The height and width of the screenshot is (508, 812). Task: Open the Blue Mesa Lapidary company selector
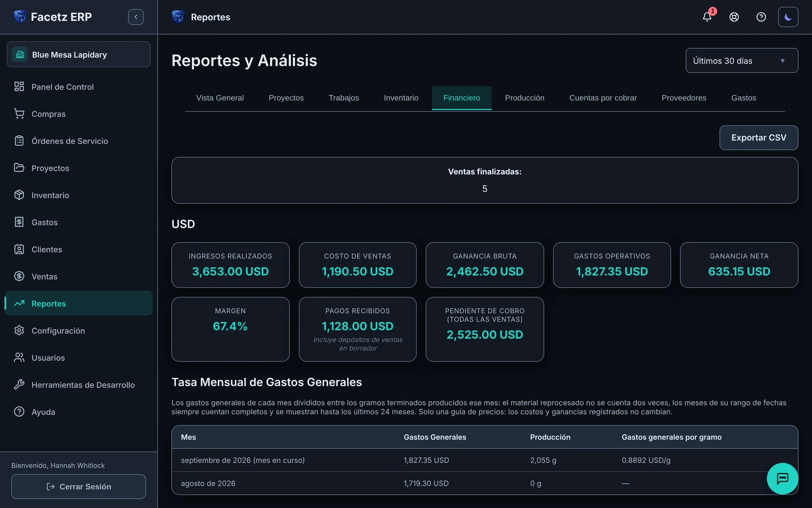pos(78,54)
